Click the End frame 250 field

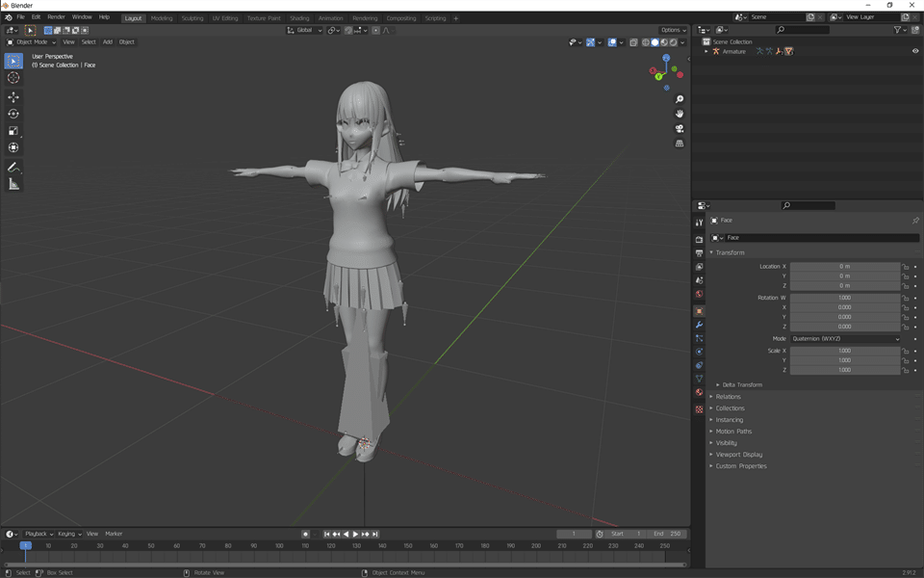(x=666, y=535)
